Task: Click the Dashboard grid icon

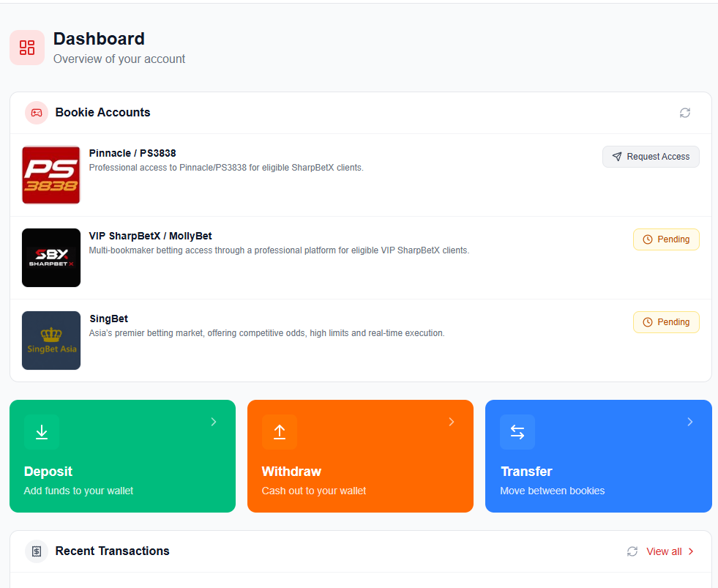Action: tap(27, 48)
